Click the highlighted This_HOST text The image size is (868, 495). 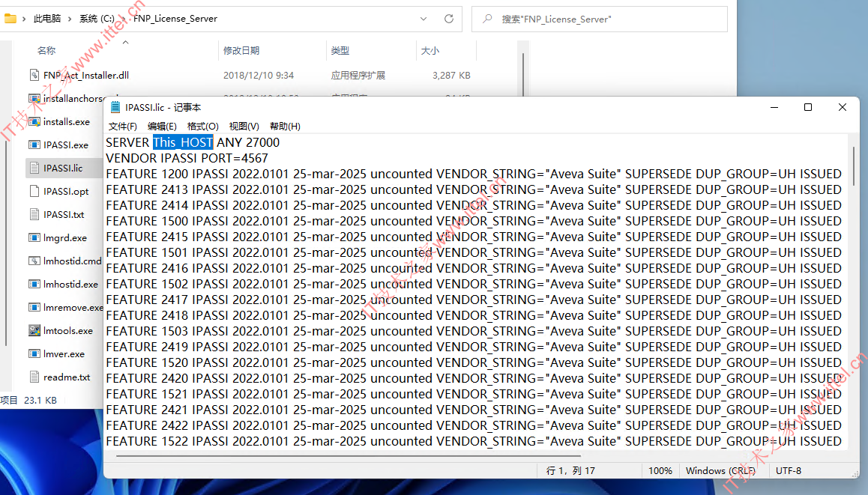[183, 143]
